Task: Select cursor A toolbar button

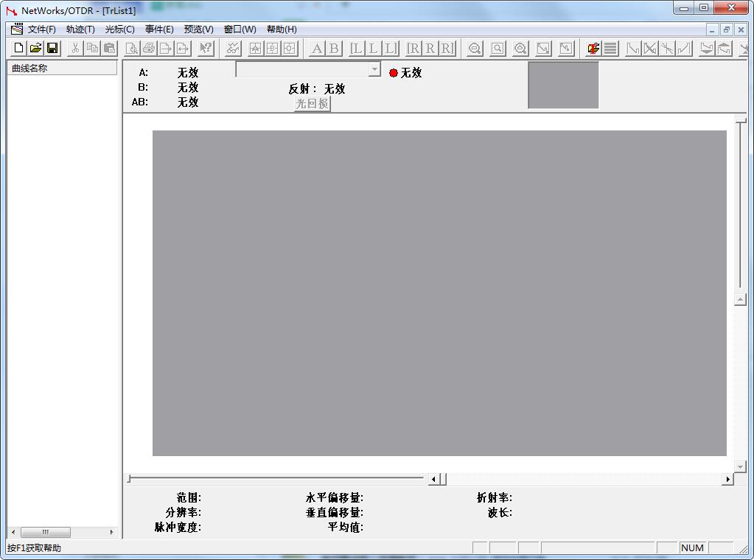Action: click(x=317, y=48)
